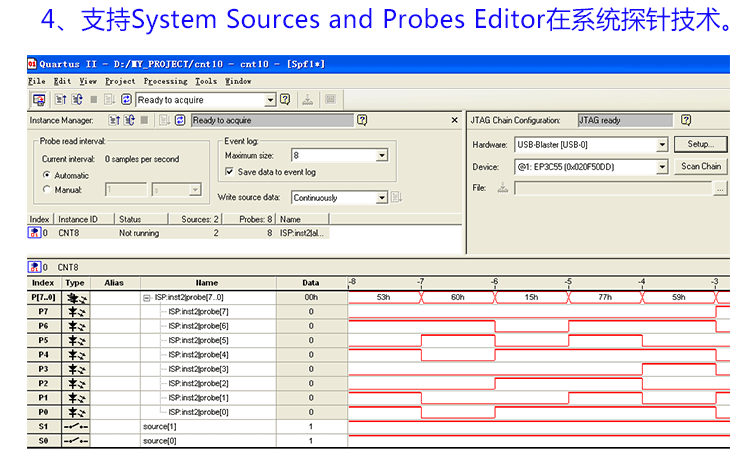Click the manual interval value field
This screenshot has width=750, height=463.
point(126,190)
